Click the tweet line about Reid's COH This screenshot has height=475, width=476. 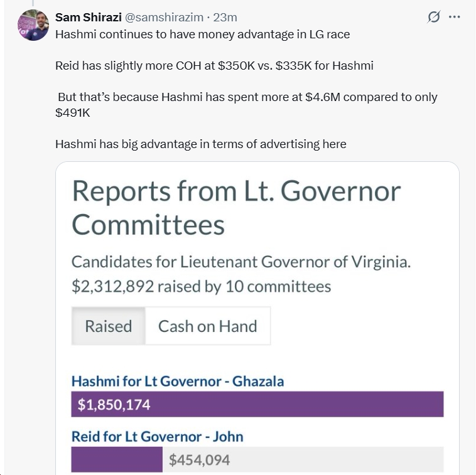click(214, 65)
